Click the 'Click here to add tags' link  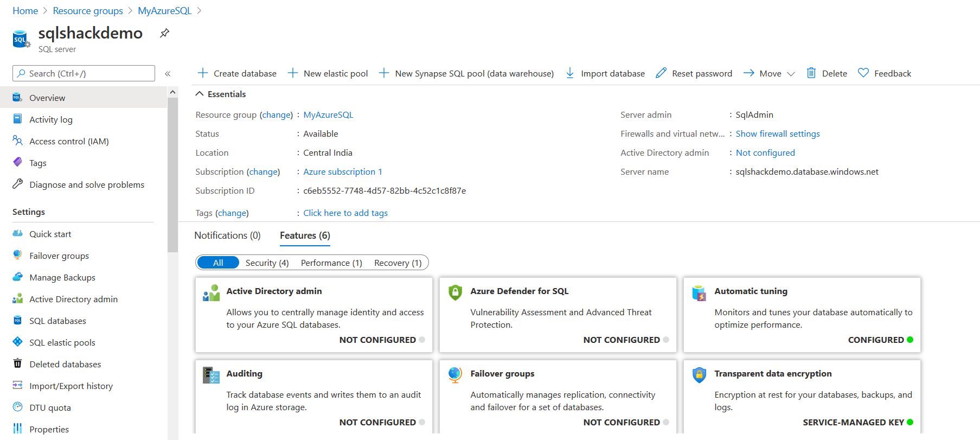point(345,213)
